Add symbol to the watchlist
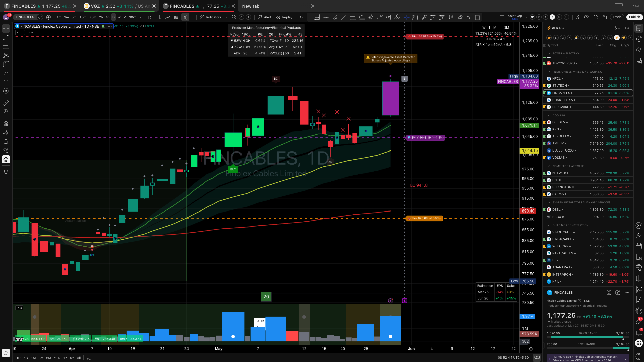This screenshot has height=362, width=644. (x=609, y=28)
